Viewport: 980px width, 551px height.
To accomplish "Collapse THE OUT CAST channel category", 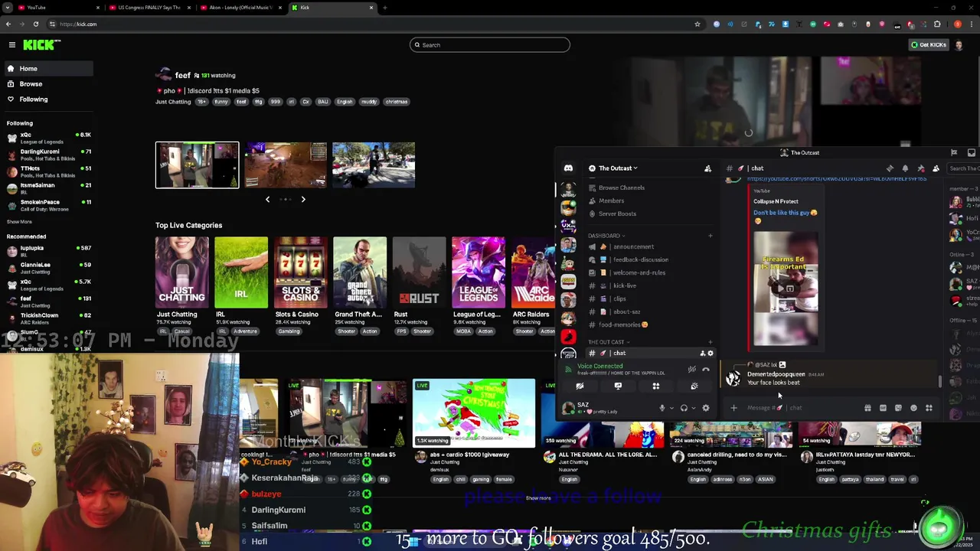I will pos(609,342).
